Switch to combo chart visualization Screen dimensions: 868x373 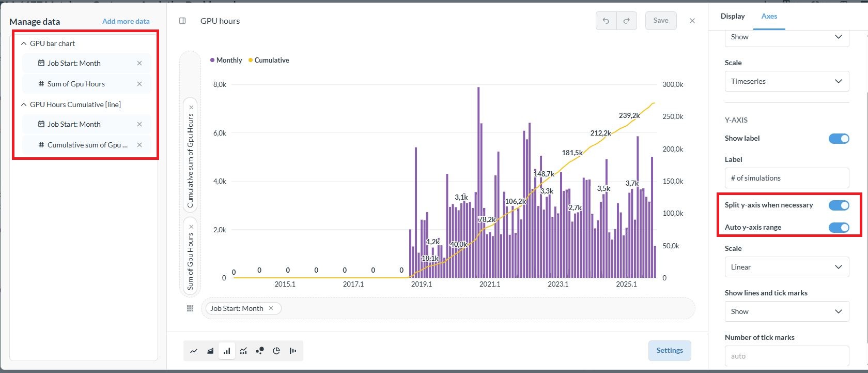tap(243, 351)
